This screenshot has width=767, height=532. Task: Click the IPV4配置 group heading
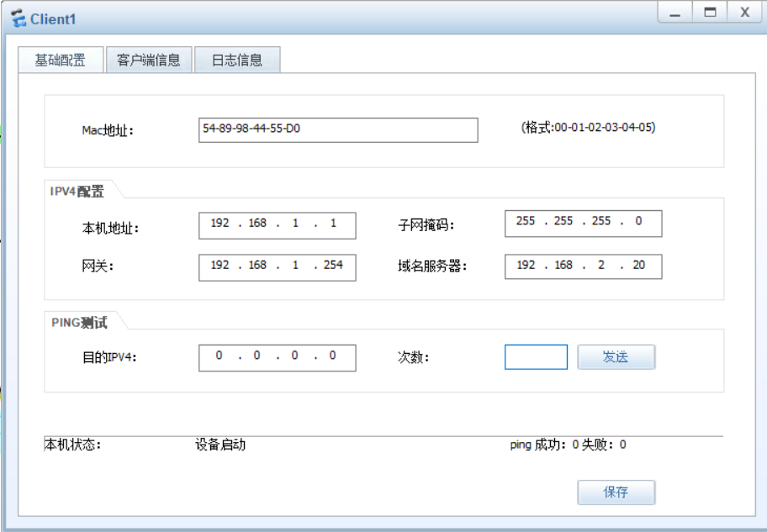(77, 191)
